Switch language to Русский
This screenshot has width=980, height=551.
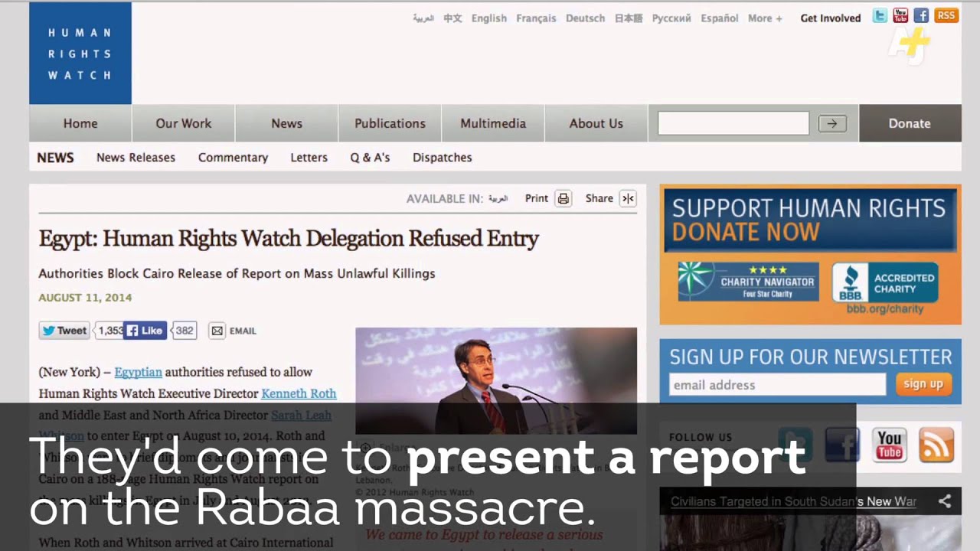(x=671, y=18)
